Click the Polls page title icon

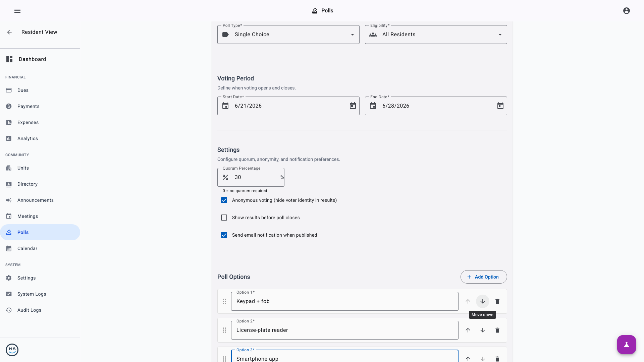click(x=315, y=11)
